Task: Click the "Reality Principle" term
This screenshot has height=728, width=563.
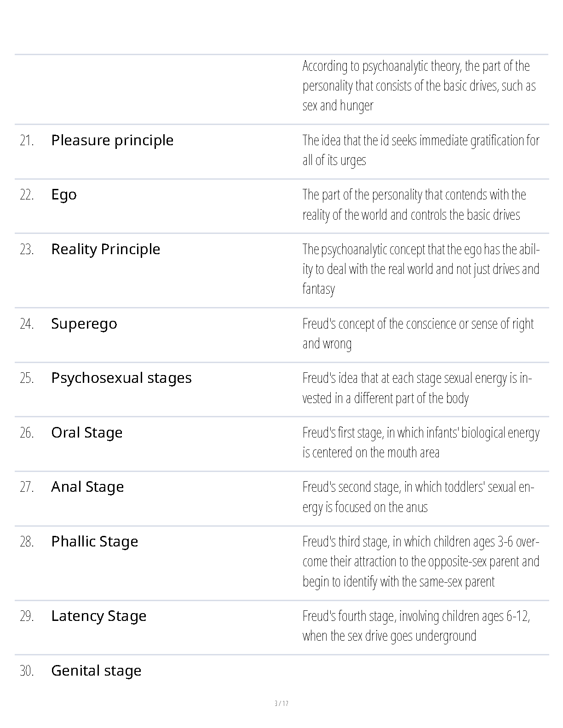Action: [x=106, y=250]
